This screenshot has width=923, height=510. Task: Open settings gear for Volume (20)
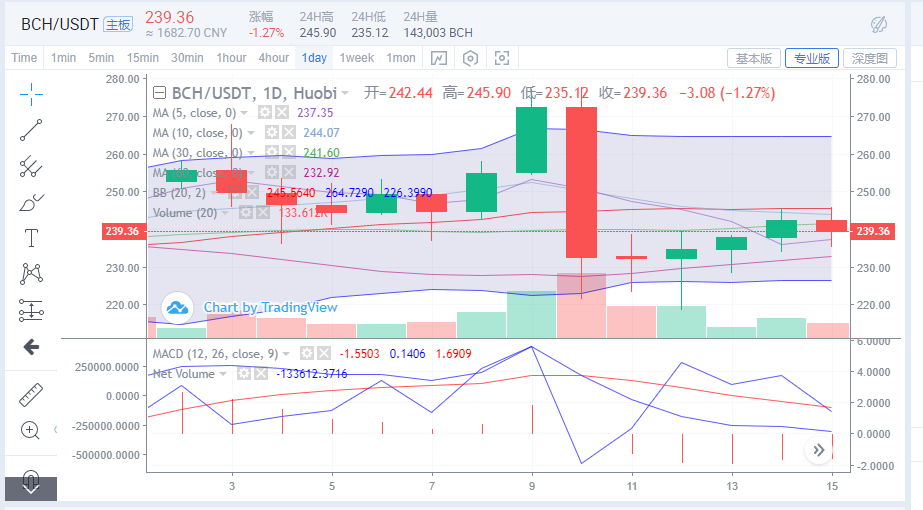(245, 213)
